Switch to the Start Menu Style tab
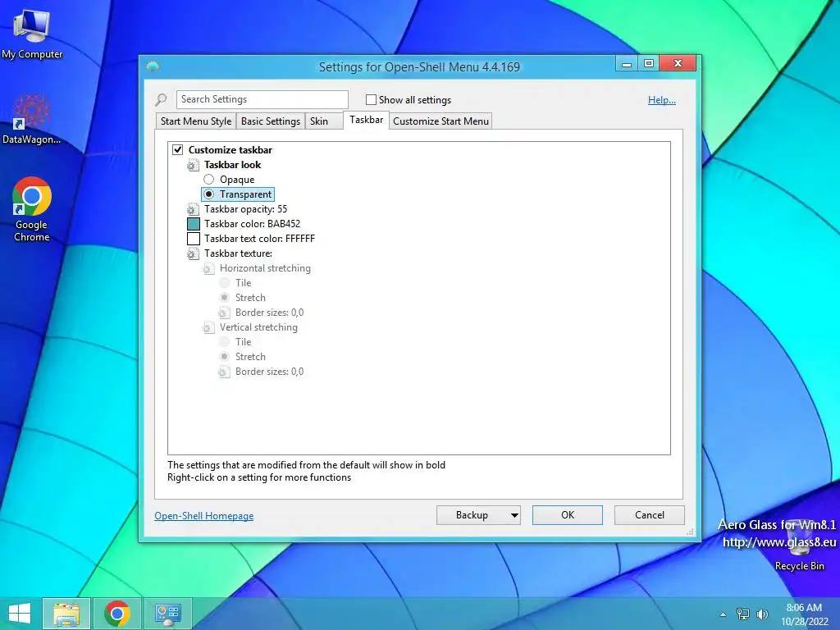The height and width of the screenshot is (630, 840). [x=195, y=121]
